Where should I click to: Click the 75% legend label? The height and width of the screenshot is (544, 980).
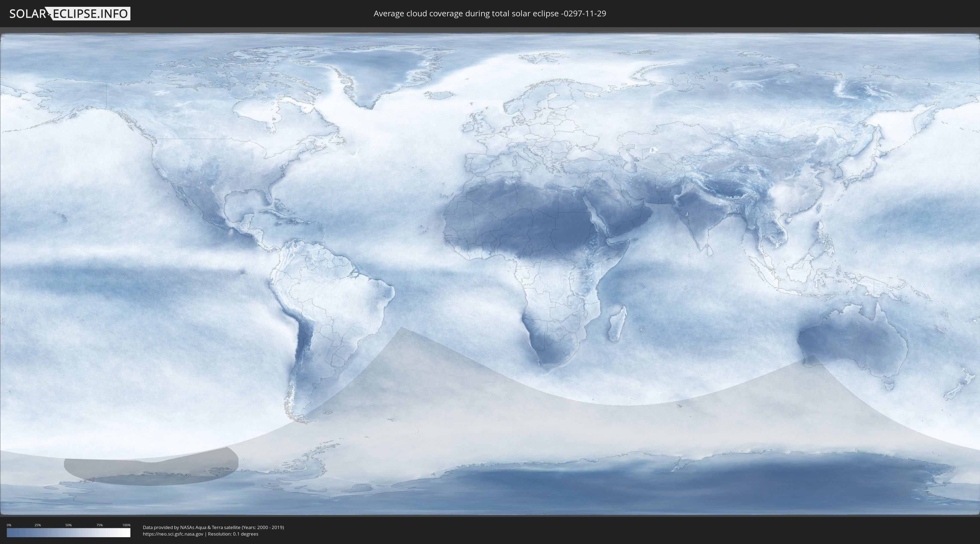(99, 525)
